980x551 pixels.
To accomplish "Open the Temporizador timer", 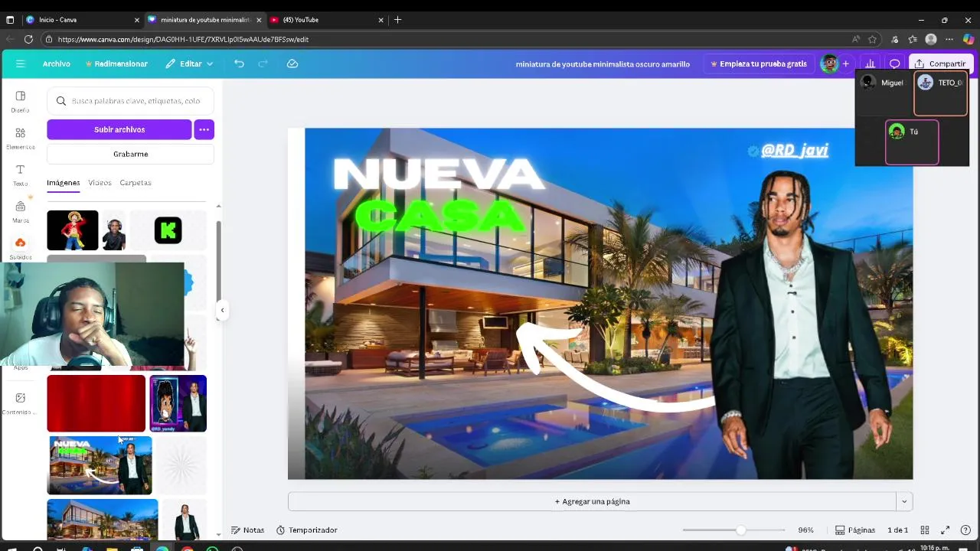I will coord(306,530).
